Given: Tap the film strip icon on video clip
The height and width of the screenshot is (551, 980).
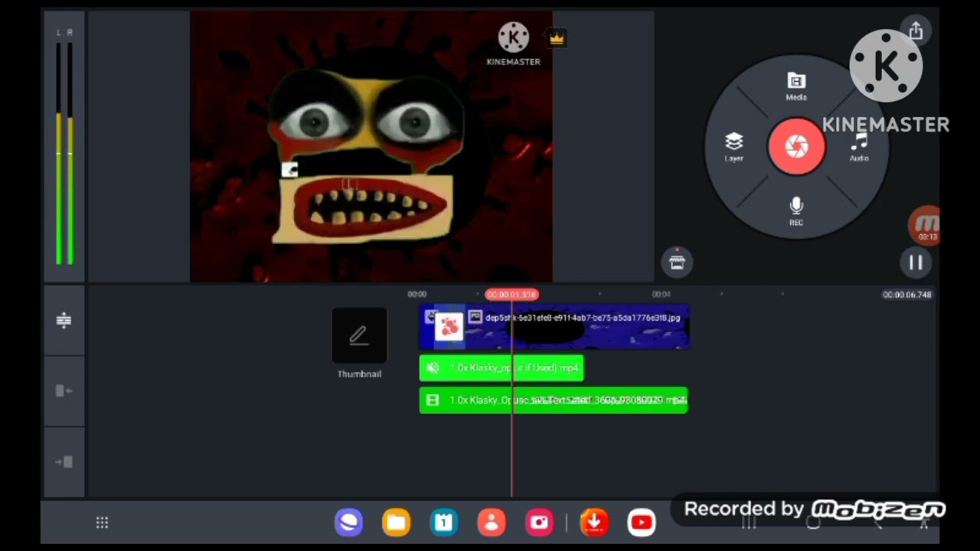Looking at the screenshot, I should tap(433, 400).
